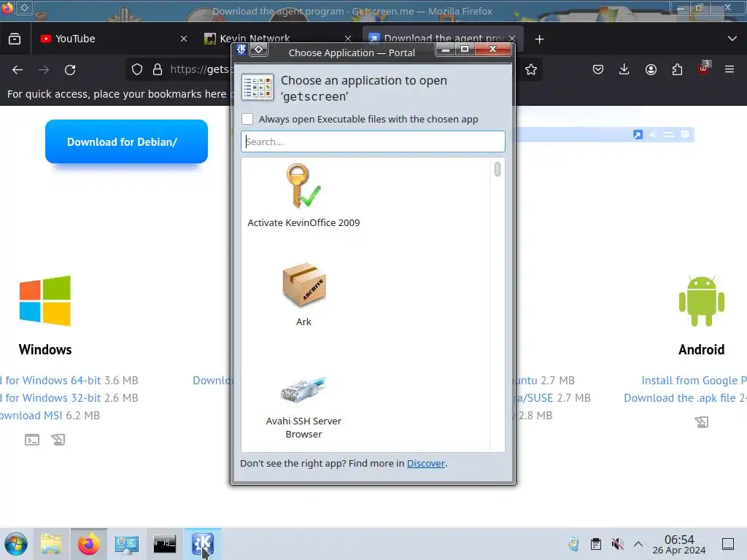Viewport: 747px width, 560px height.
Task: Open the terminal window from taskbar
Action: pyautogui.click(x=165, y=544)
